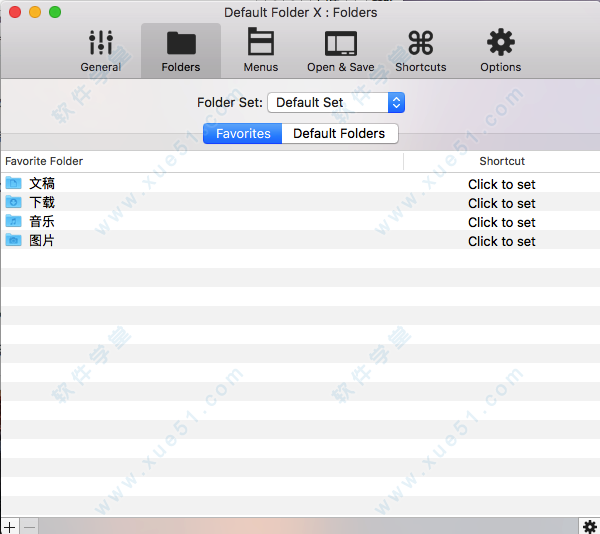Minimize the Default Folder X window
The height and width of the screenshot is (534, 600).
point(35,12)
